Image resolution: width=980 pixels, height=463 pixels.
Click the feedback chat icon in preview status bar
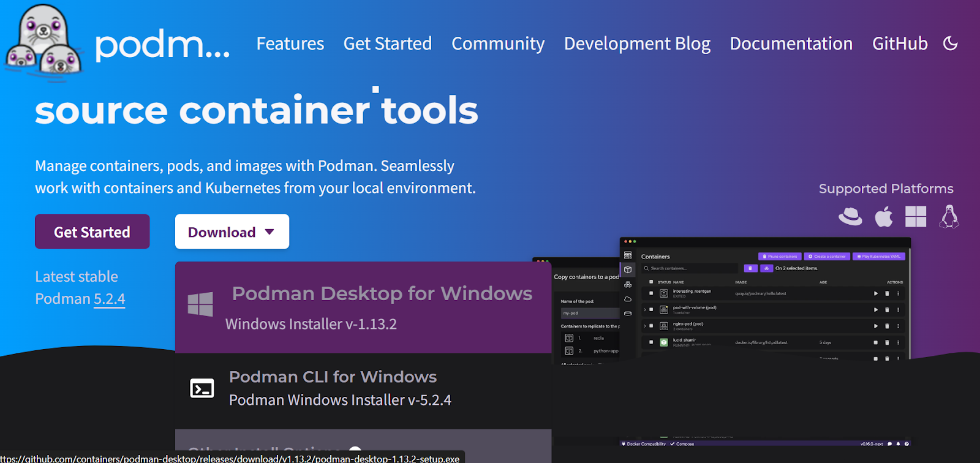890,444
